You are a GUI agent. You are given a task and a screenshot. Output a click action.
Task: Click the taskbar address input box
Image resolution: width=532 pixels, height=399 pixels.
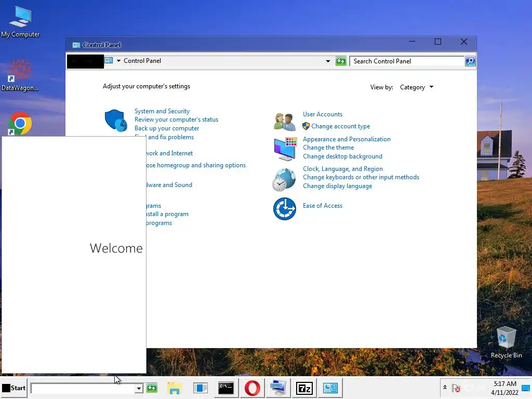pos(83,388)
